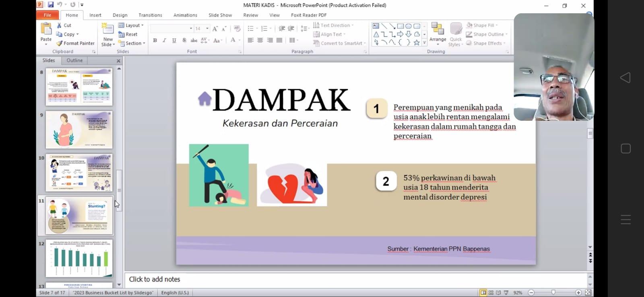Toggle underline formatting
This screenshot has height=297, width=644.
tap(174, 40)
